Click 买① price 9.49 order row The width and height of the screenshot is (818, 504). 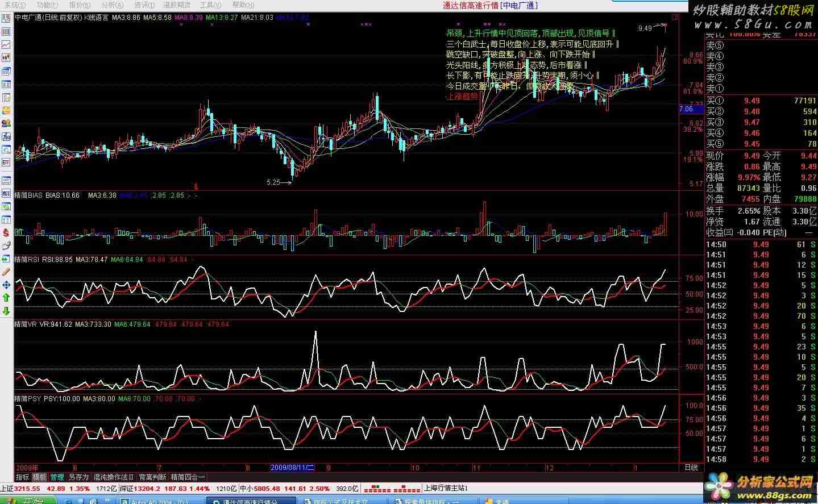[x=761, y=101]
